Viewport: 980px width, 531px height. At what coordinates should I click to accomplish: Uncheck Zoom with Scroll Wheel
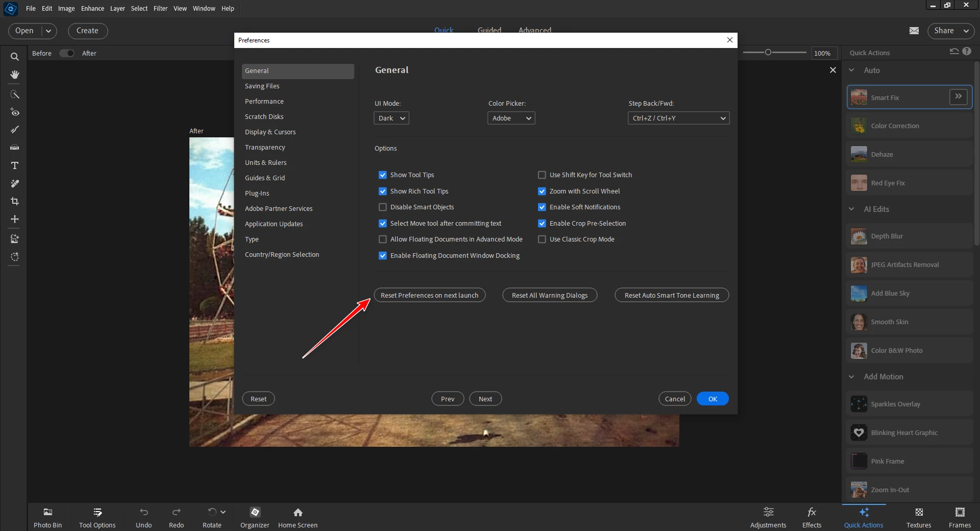pos(542,191)
